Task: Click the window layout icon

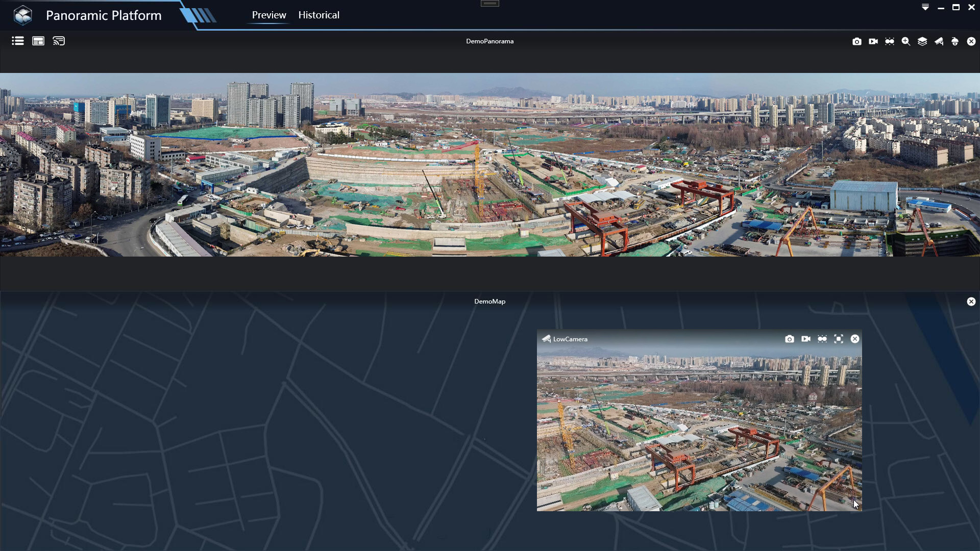Action: (38, 41)
